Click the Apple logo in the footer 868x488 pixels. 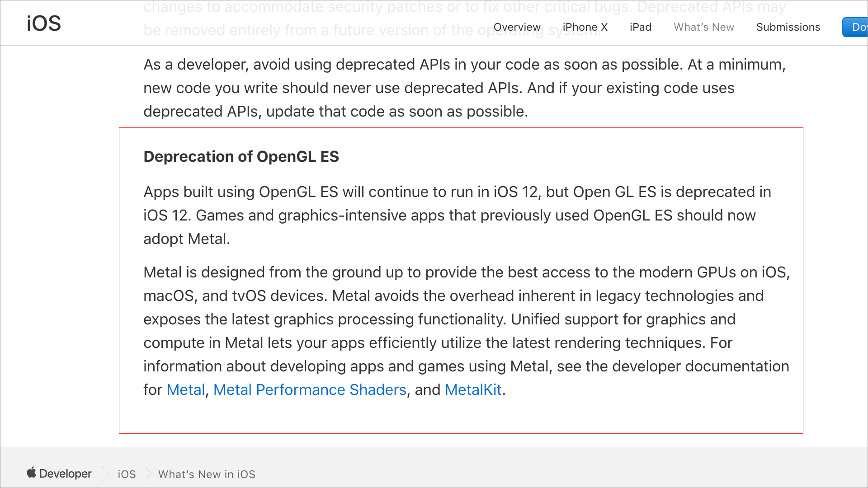point(31,473)
